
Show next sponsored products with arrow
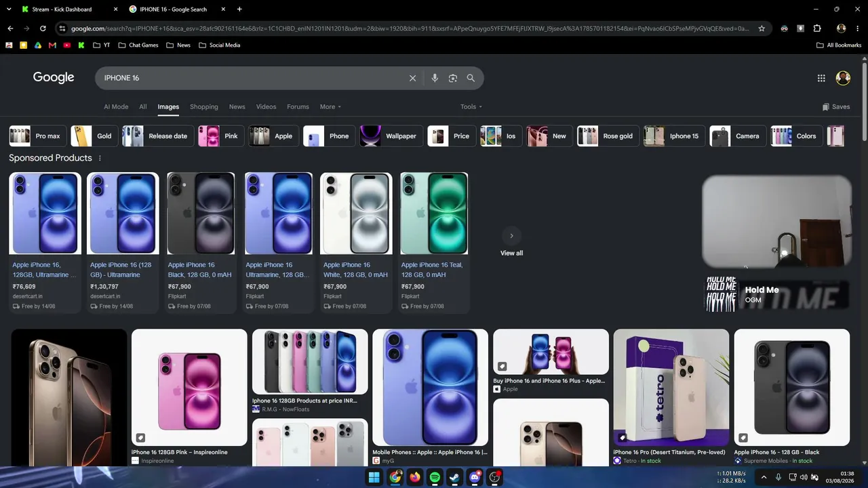coord(511,236)
